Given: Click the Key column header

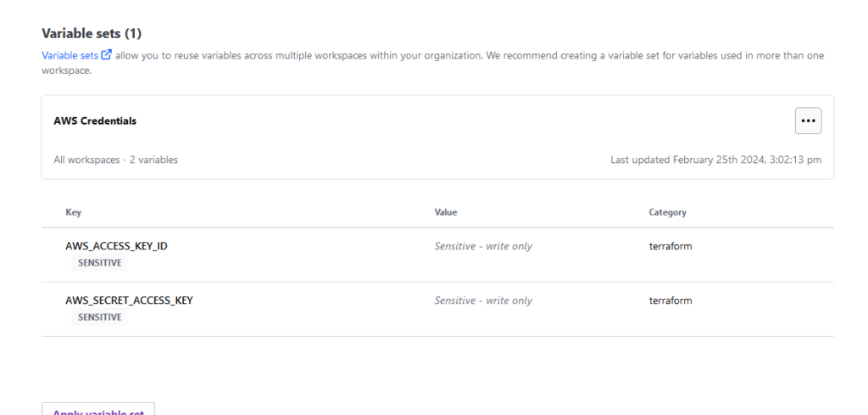Looking at the screenshot, I should pyautogui.click(x=73, y=212).
